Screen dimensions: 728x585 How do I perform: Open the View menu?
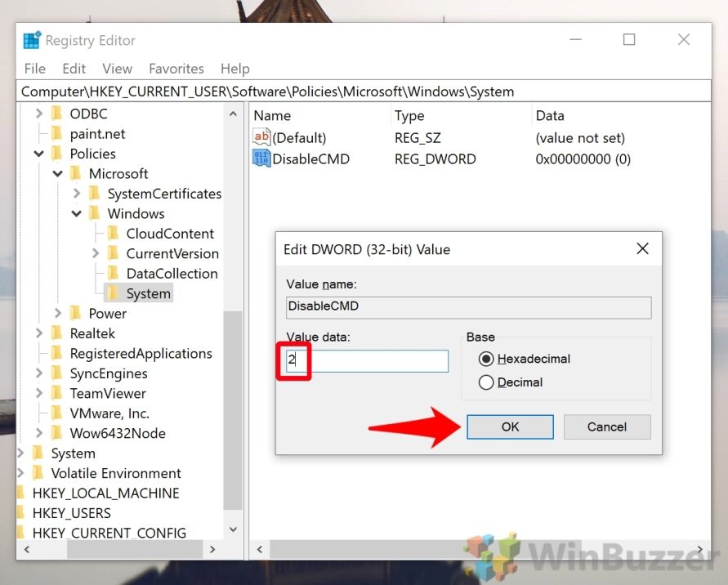pyautogui.click(x=117, y=69)
